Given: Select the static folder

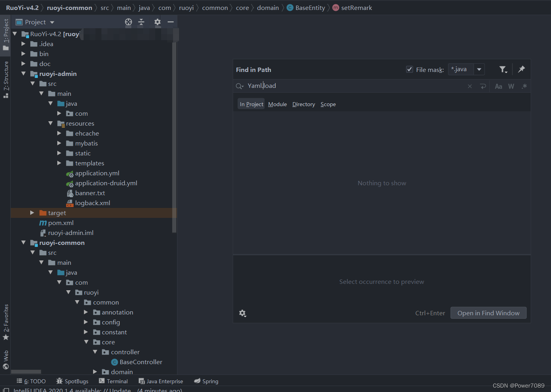Looking at the screenshot, I should [x=78, y=153].
